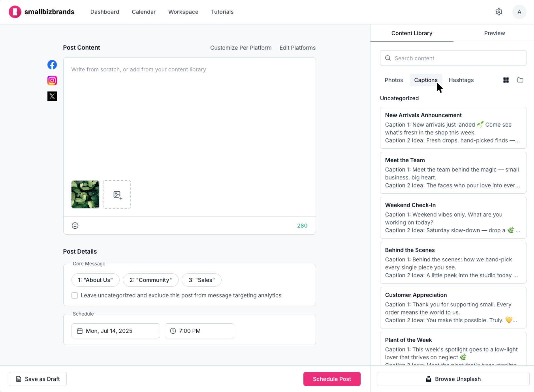Image resolution: width=534 pixels, height=392 pixels.
Task: Open the Dashboard nav item
Action: pos(105,12)
